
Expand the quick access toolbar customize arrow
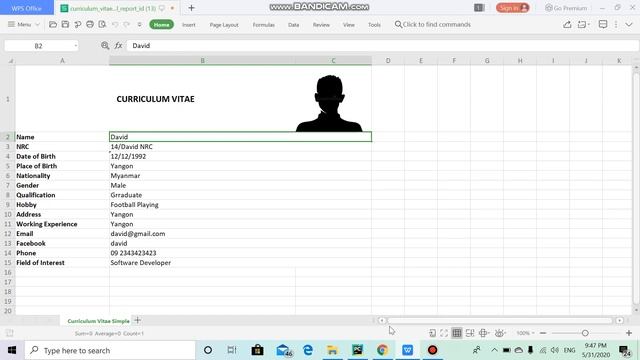(x=139, y=24)
